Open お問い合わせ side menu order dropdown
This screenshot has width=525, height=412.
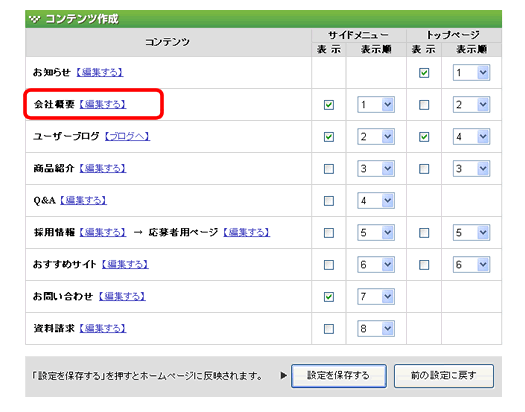[x=376, y=297]
